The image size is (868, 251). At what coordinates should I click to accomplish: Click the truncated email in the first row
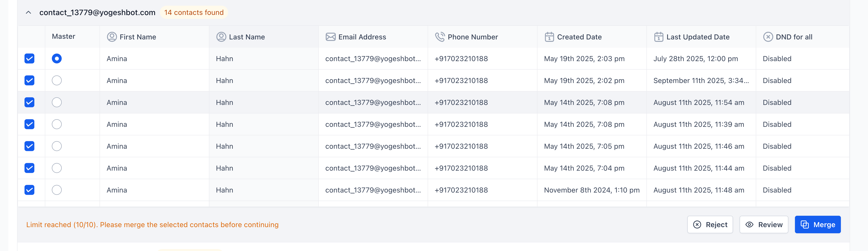(x=373, y=59)
